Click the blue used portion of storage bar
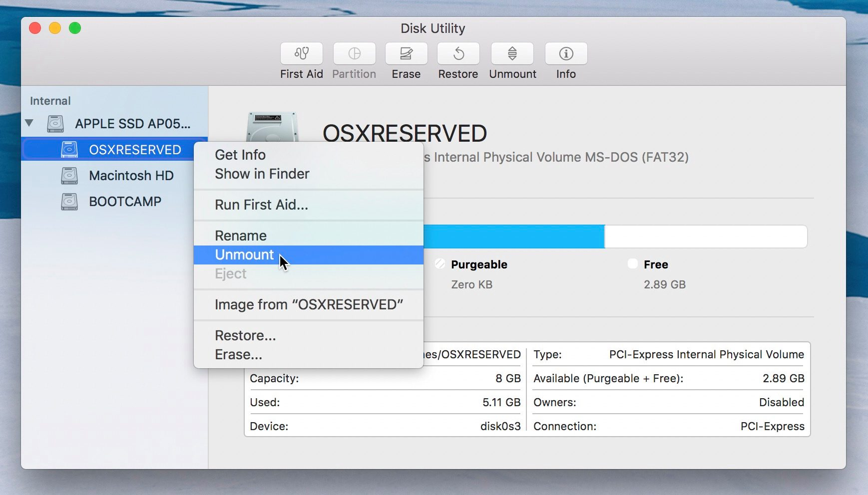868x495 pixels. (x=514, y=237)
